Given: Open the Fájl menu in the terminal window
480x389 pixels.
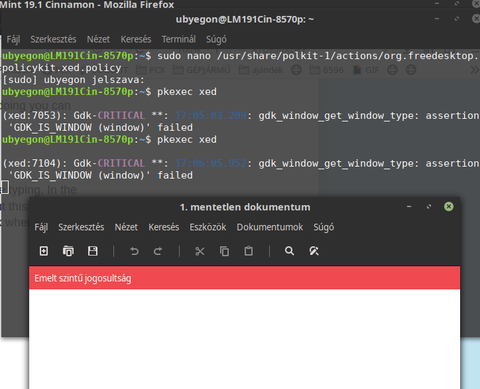Looking at the screenshot, I should click(13, 39).
